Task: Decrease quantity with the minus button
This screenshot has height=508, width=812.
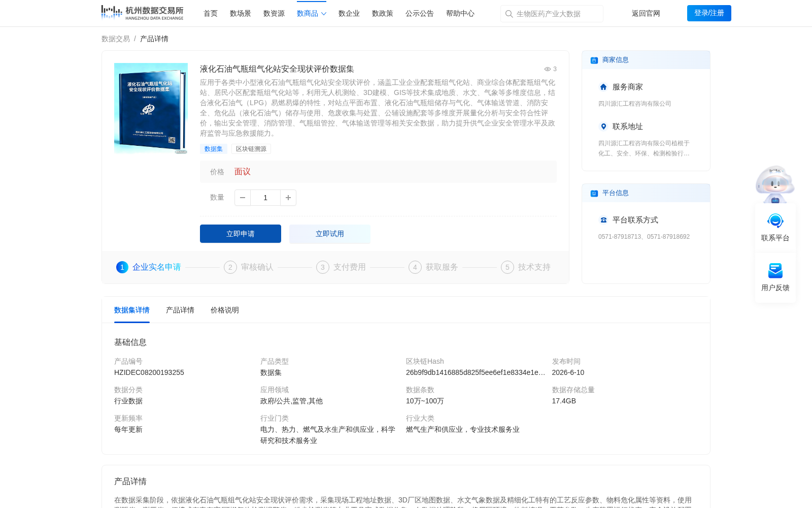Action: [x=243, y=198]
